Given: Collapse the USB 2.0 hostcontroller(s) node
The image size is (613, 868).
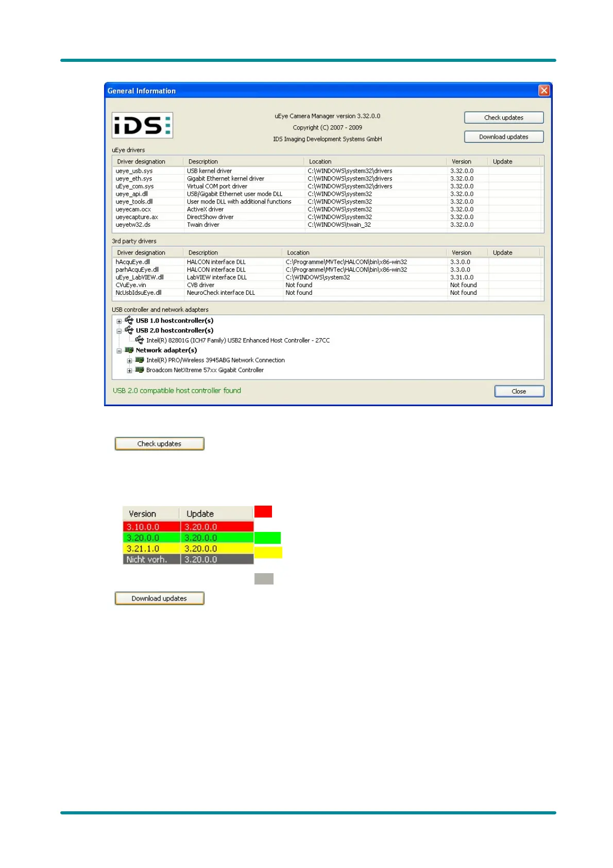Looking at the screenshot, I should pos(119,331).
